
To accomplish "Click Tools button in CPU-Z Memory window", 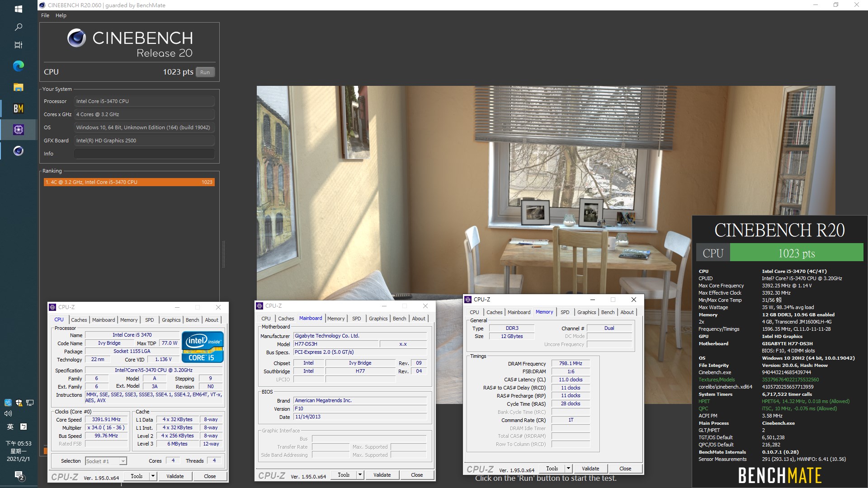I will (552, 469).
